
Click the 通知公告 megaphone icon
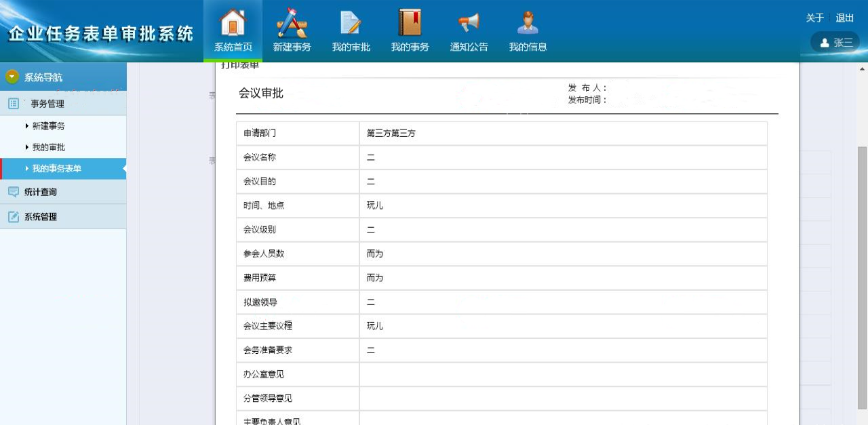[469, 22]
